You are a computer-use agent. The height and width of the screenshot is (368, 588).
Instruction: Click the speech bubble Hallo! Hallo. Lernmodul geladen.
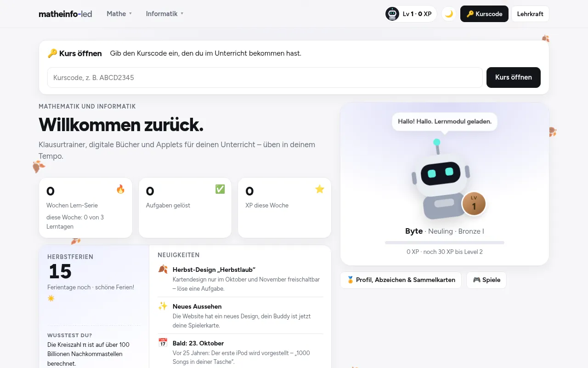(x=445, y=121)
